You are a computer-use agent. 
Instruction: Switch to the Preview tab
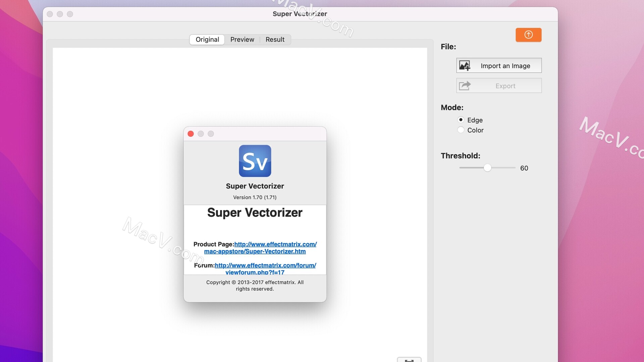[242, 40]
